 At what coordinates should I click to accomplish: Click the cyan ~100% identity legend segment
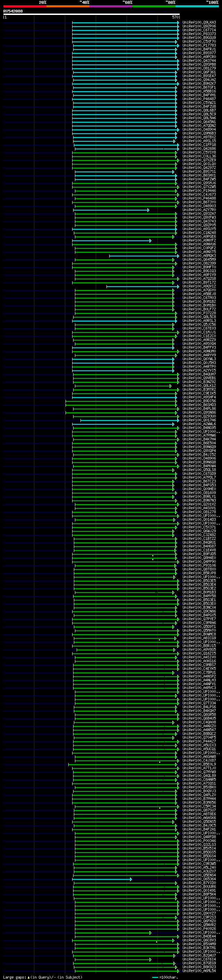(x=197, y=6)
